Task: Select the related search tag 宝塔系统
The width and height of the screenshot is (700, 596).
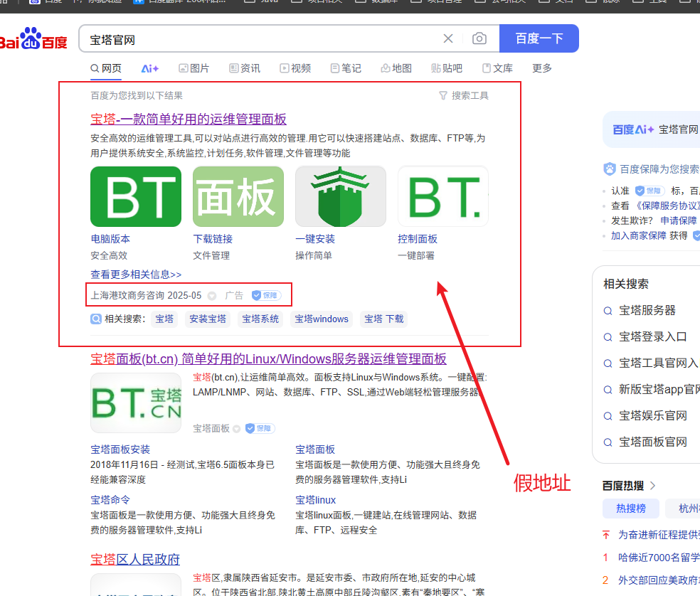Action: point(260,319)
